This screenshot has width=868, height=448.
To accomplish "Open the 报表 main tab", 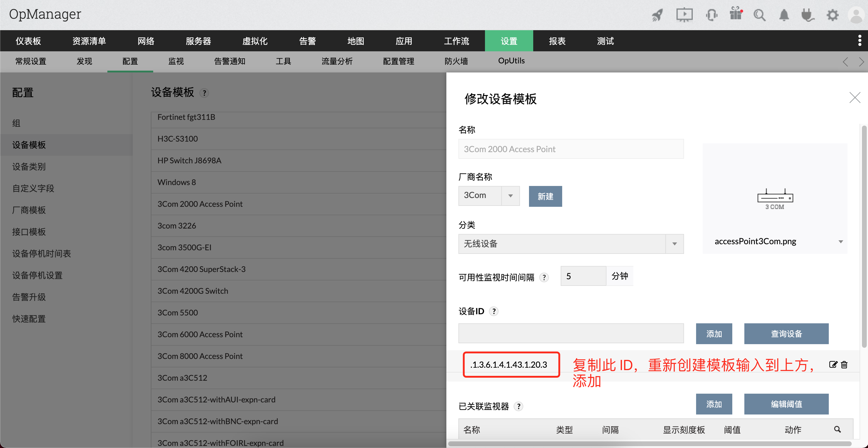I will point(557,41).
